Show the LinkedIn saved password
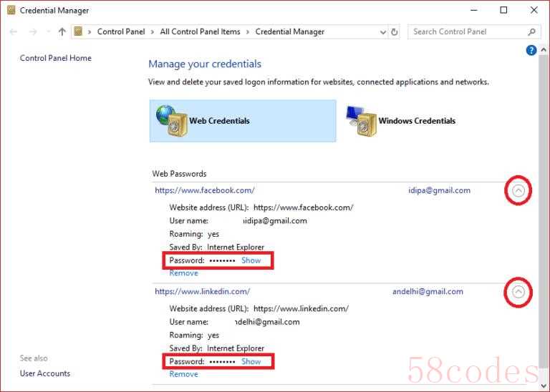The height and width of the screenshot is (392, 550). 251,361
